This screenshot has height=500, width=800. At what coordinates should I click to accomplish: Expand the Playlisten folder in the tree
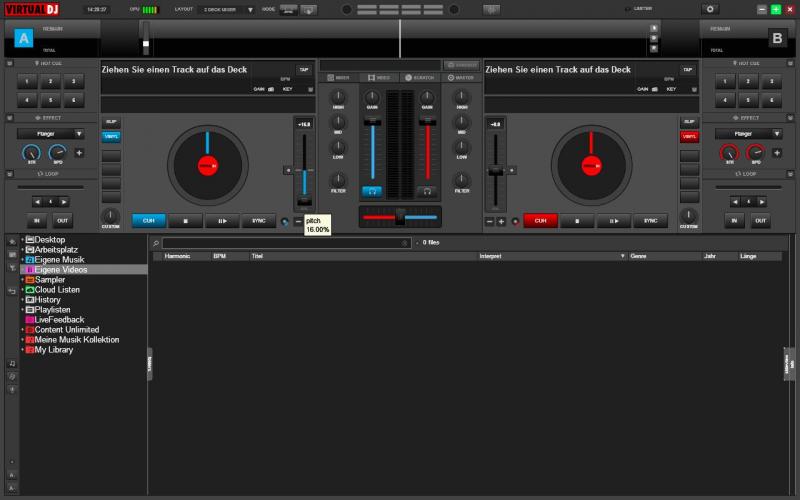pyautogui.click(x=22, y=310)
